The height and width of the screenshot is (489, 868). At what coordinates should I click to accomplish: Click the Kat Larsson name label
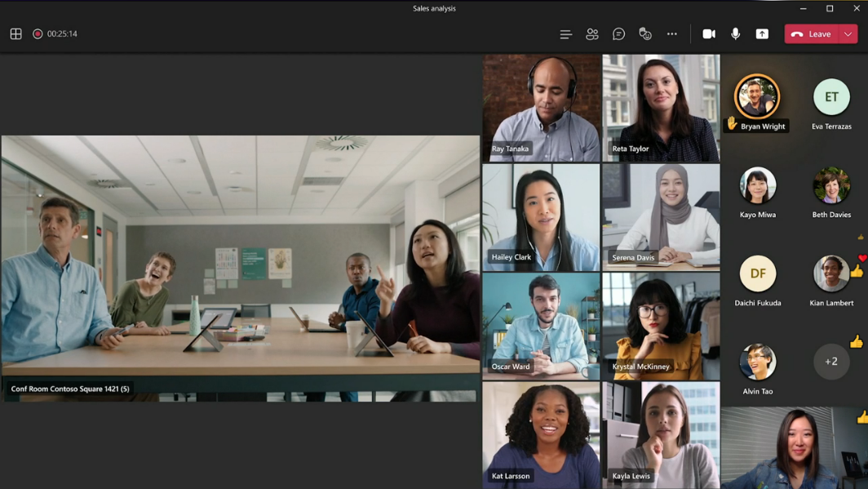(511, 476)
